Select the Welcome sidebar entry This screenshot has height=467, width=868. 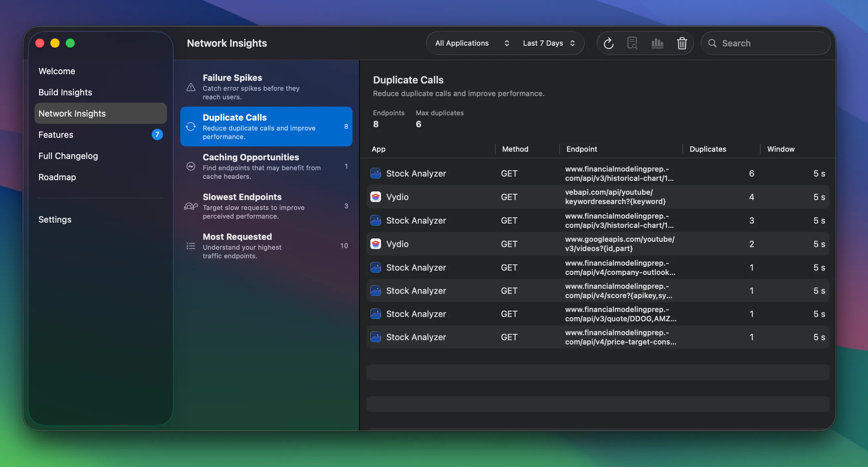[x=57, y=71]
